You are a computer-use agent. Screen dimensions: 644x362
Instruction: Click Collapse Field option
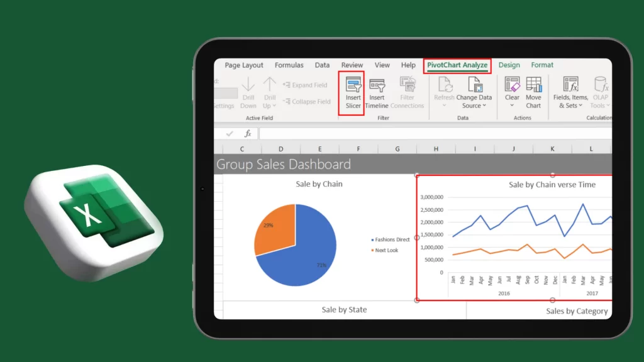tap(308, 101)
